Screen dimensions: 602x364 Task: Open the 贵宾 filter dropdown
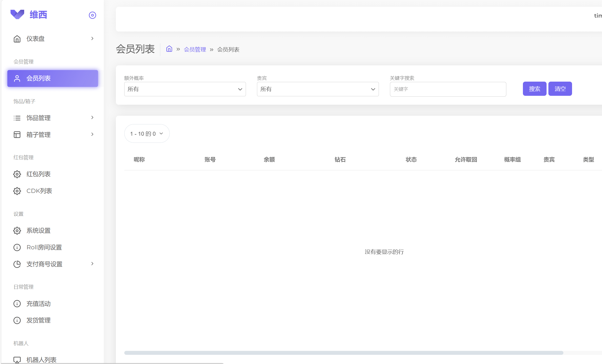[318, 89]
